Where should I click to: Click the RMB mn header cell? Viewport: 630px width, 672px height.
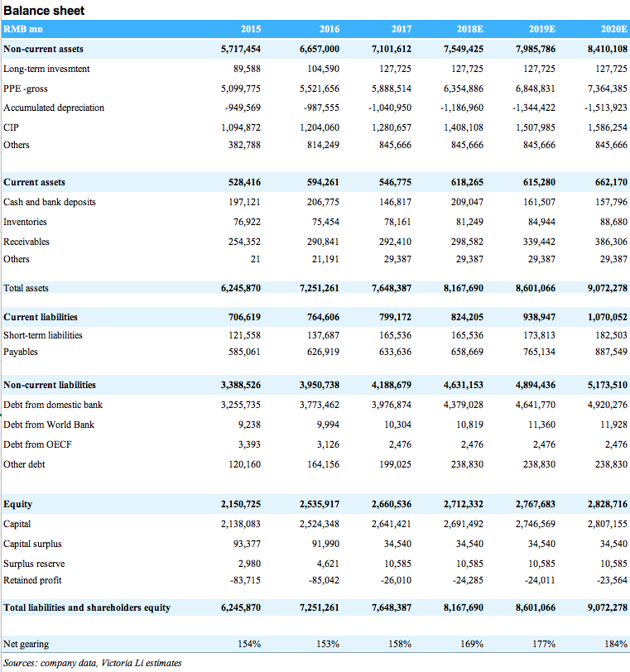(x=21, y=29)
